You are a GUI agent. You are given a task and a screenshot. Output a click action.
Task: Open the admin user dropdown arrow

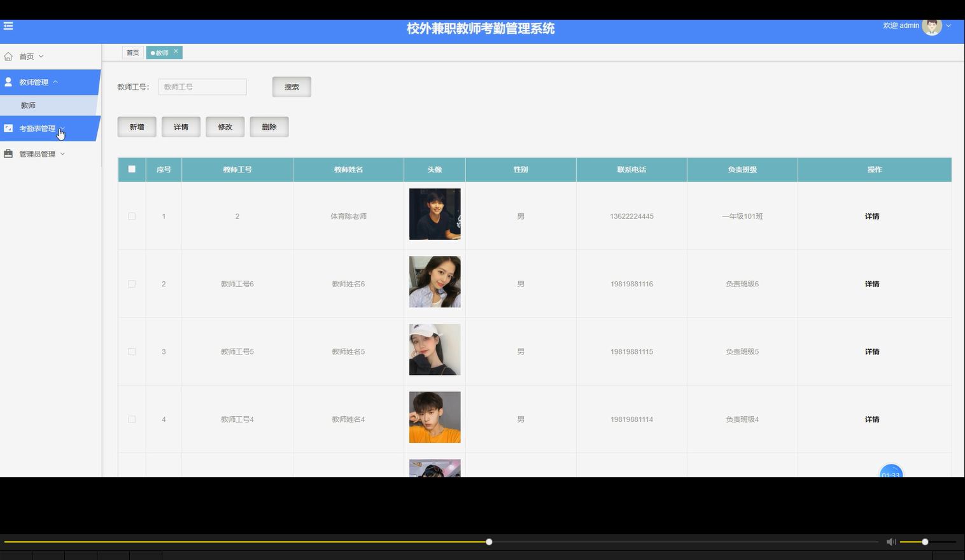tap(948, 26)
